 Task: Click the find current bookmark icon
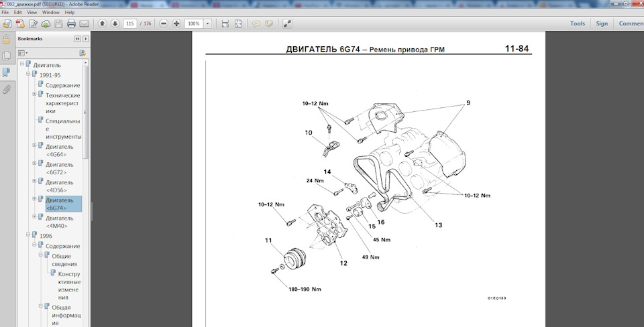tap(82, 53)
